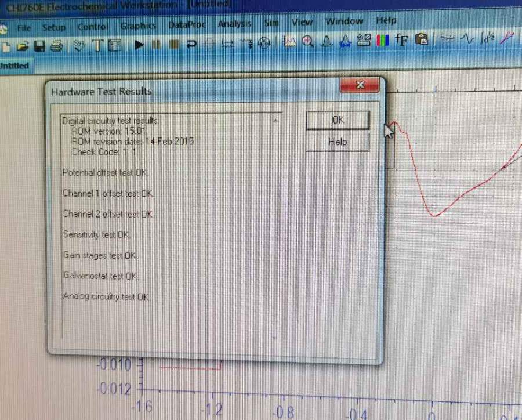Viewport: 522px width, 420px height.
Task: Click the -1.2 x-axis label
Action: (212, 410)
